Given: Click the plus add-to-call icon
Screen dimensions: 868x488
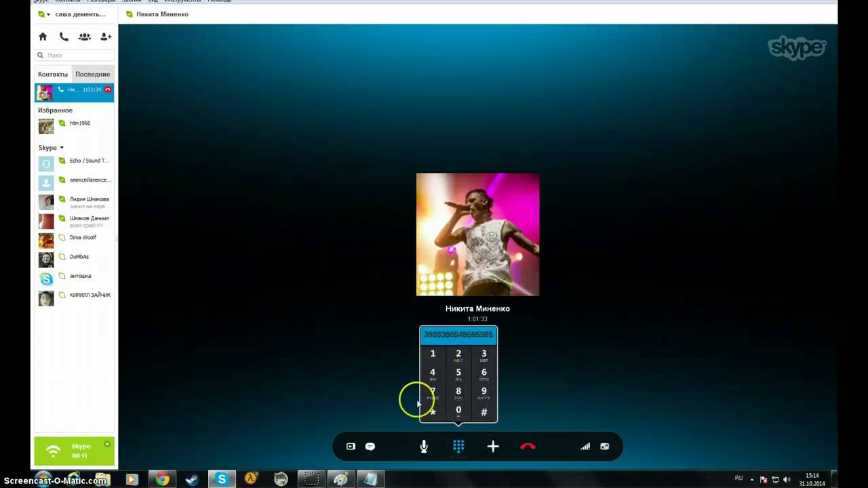Looking at the screenshot, I should (x=493, y=446).
